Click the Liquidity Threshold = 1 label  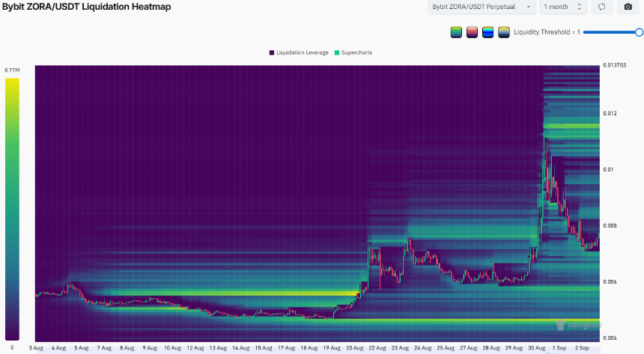tap(547, 32)
